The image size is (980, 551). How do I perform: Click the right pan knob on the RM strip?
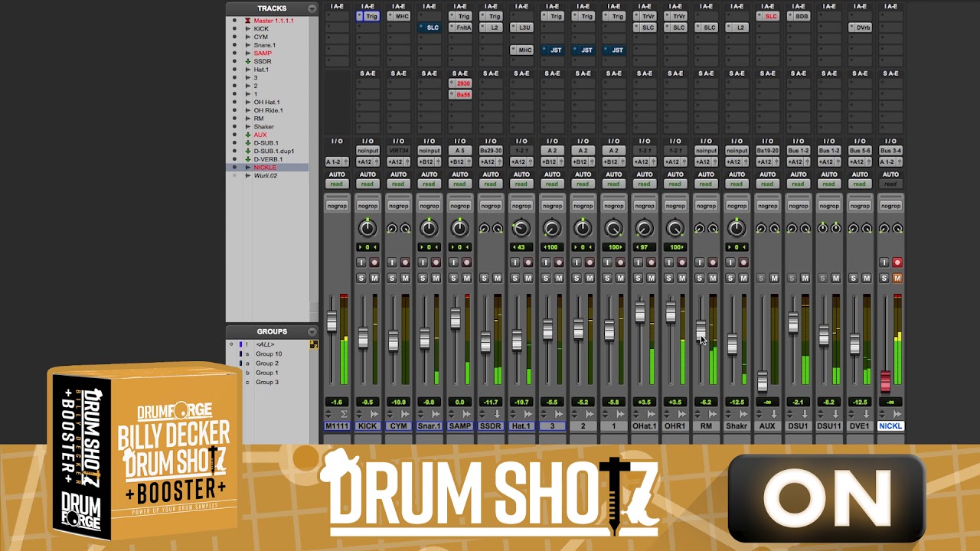(x=713, y=228)
